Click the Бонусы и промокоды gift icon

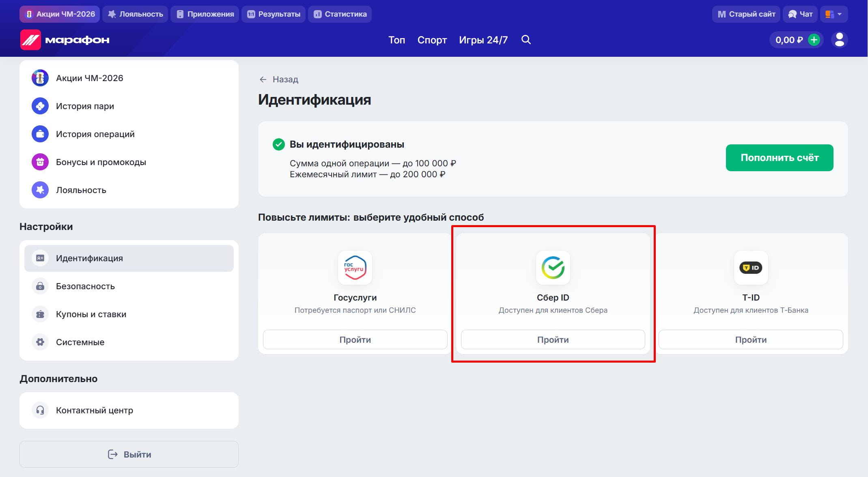(x=40, y=162)
